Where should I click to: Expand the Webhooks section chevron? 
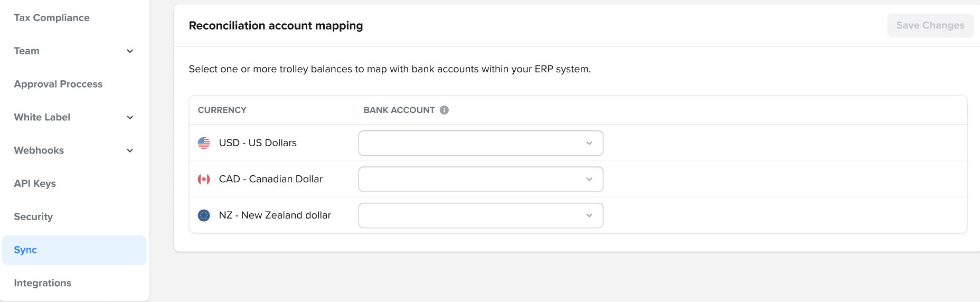click(x=130, y=150)
